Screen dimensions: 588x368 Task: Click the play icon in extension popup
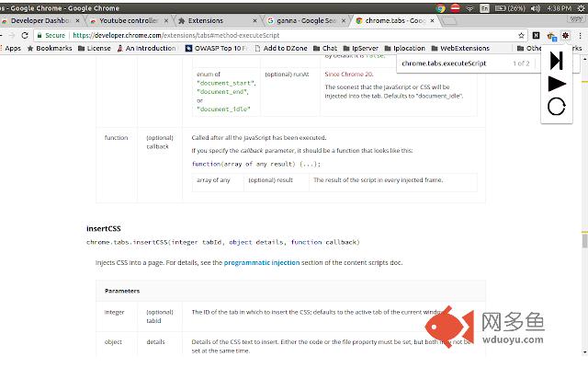click(x=557, y=84)
